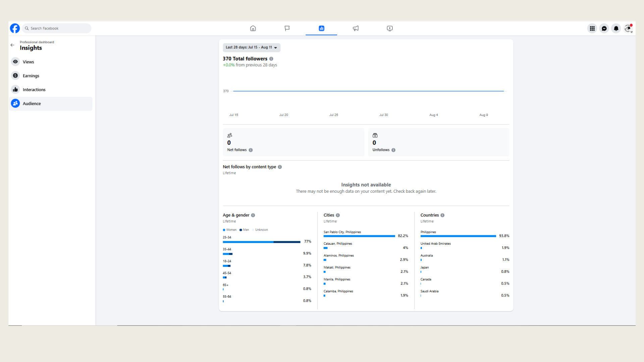
Task: Open the Video play icon tab
Action: coord(390,28)
